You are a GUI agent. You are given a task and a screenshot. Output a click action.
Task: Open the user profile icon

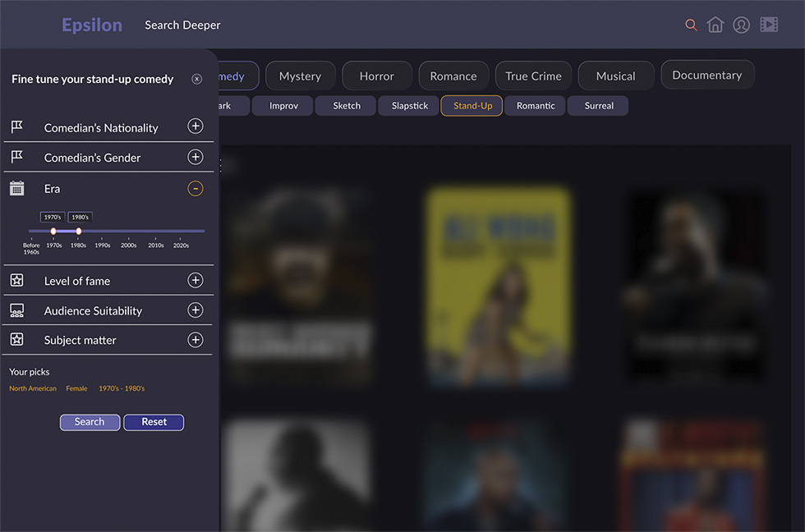(742, 25)
